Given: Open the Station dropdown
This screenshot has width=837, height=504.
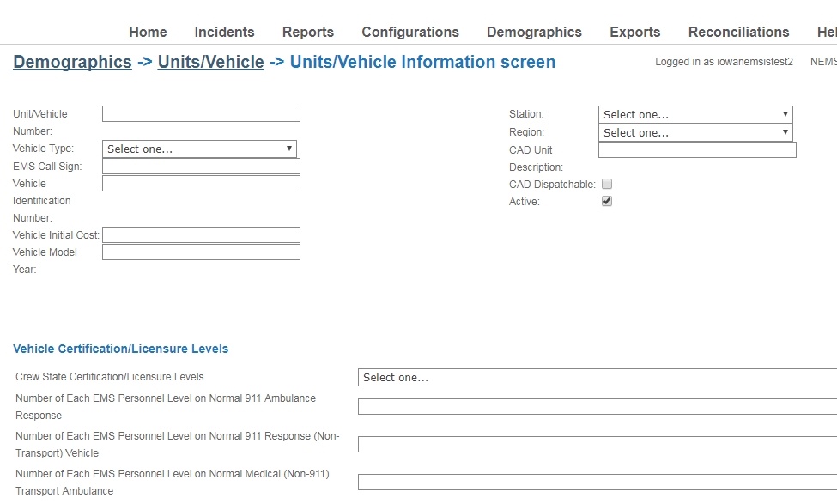Looking at the screenshot, I should [695, 114].
